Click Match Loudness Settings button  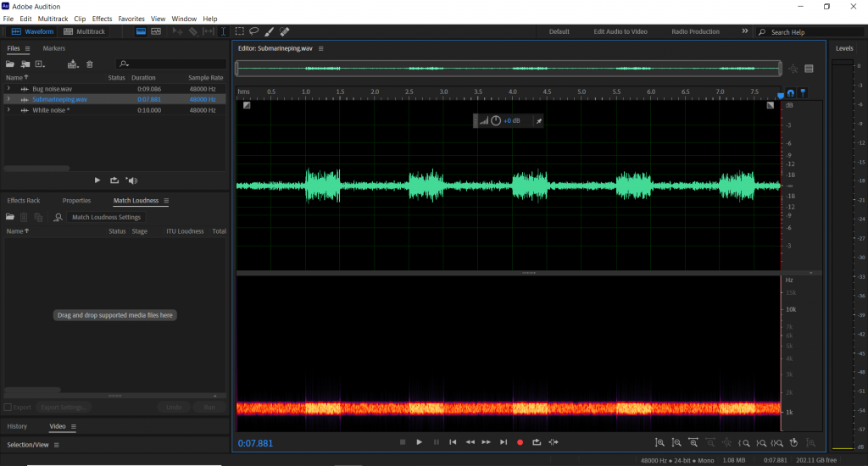106,218
